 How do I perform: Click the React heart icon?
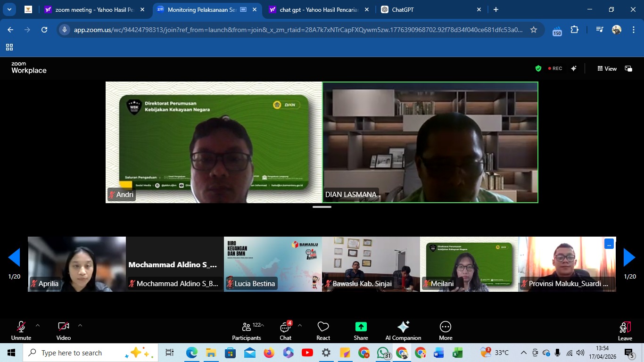323,331
